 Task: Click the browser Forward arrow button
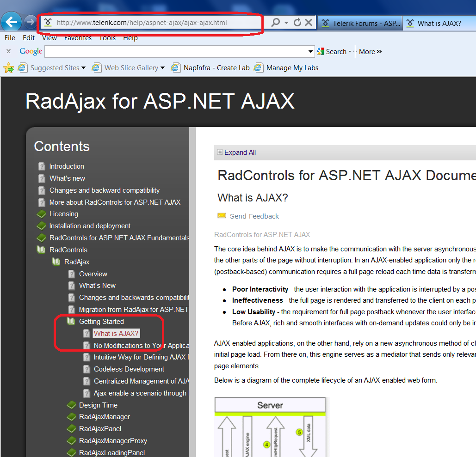click(30, 22)
